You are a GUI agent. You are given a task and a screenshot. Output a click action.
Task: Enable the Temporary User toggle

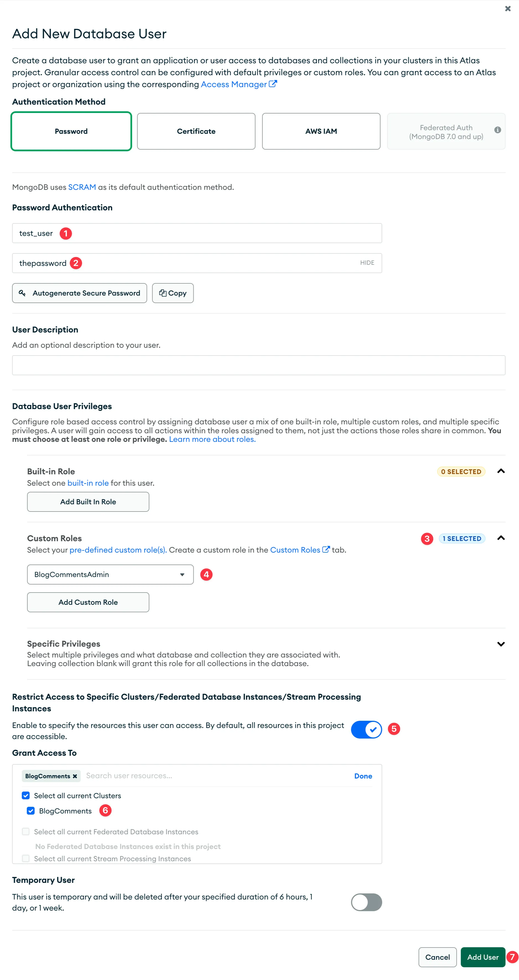(x=366, y=902)
